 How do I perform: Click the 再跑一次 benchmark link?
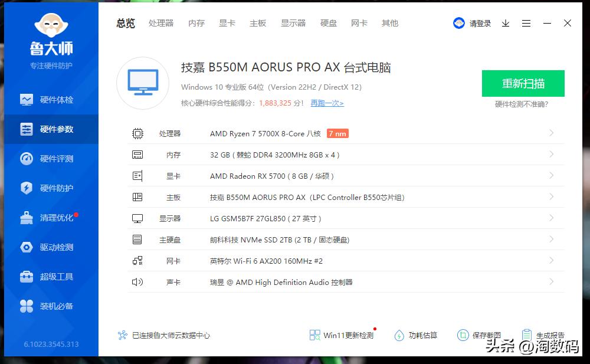[327, 103]
